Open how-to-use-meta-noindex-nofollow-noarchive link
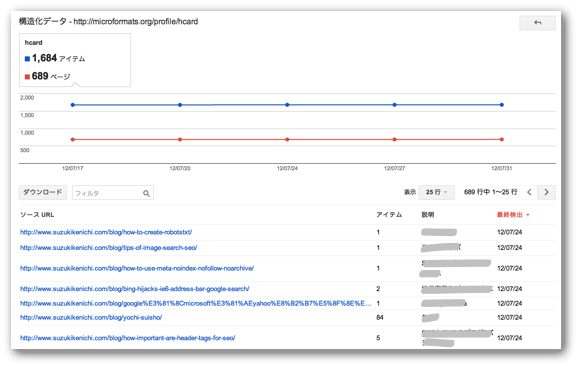This screenshot has height=366, width=578. point(137,268)
